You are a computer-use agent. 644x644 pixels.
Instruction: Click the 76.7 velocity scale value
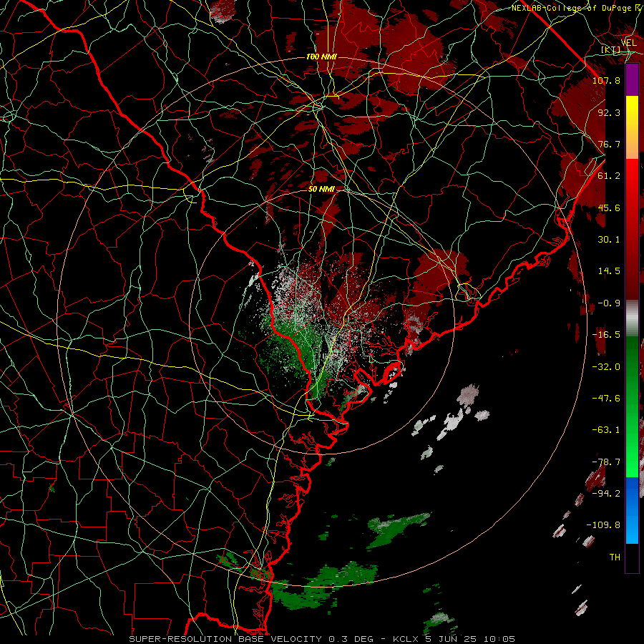click(609, 144)
